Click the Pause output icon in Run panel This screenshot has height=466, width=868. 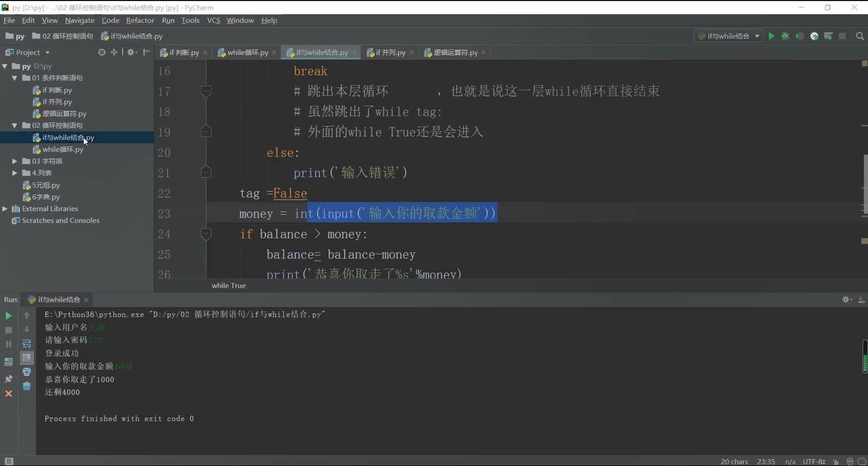8,344
